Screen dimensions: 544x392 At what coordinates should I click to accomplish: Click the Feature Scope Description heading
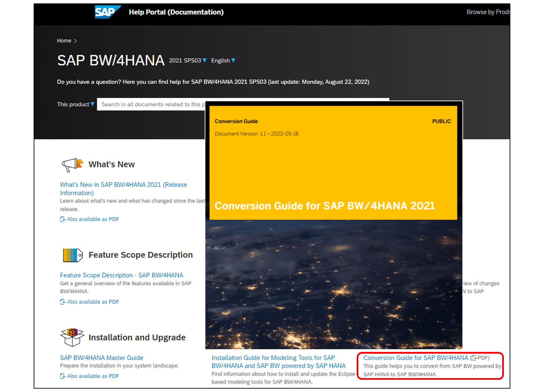point(140,255)
